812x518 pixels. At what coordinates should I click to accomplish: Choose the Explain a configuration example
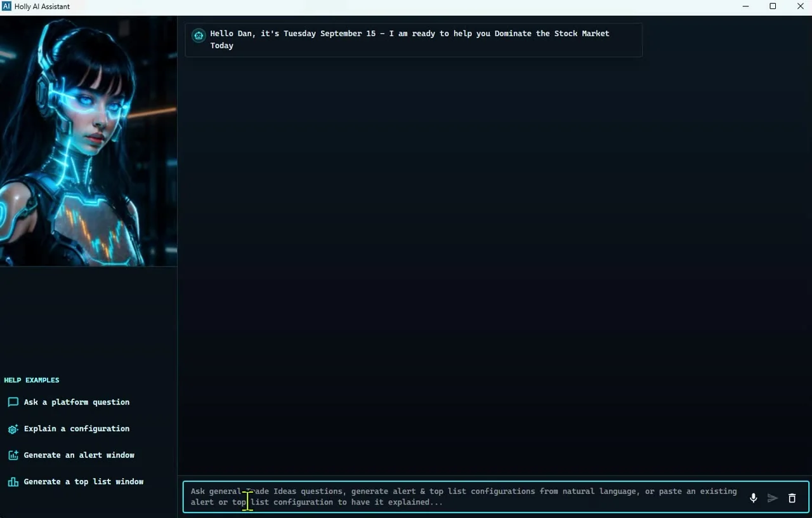pyautogui.click(x=77, y=428)
